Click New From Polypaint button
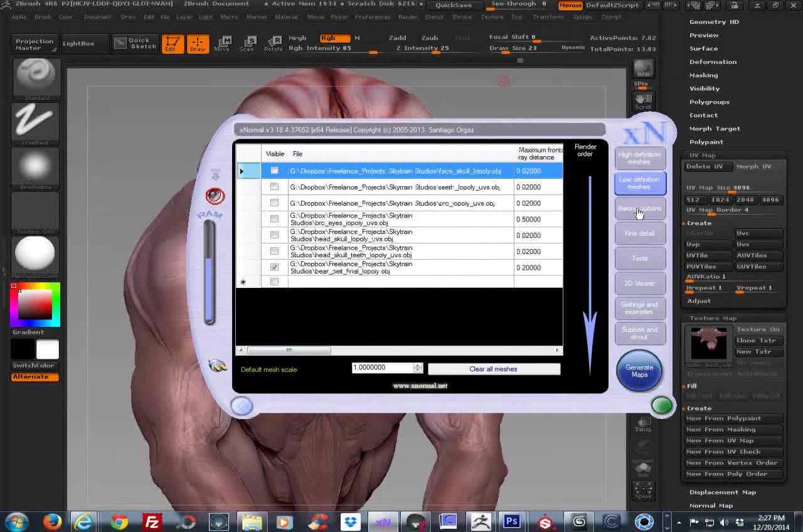Image resolution: width=803 pixels, height=532 pixels. click(733, 418)
